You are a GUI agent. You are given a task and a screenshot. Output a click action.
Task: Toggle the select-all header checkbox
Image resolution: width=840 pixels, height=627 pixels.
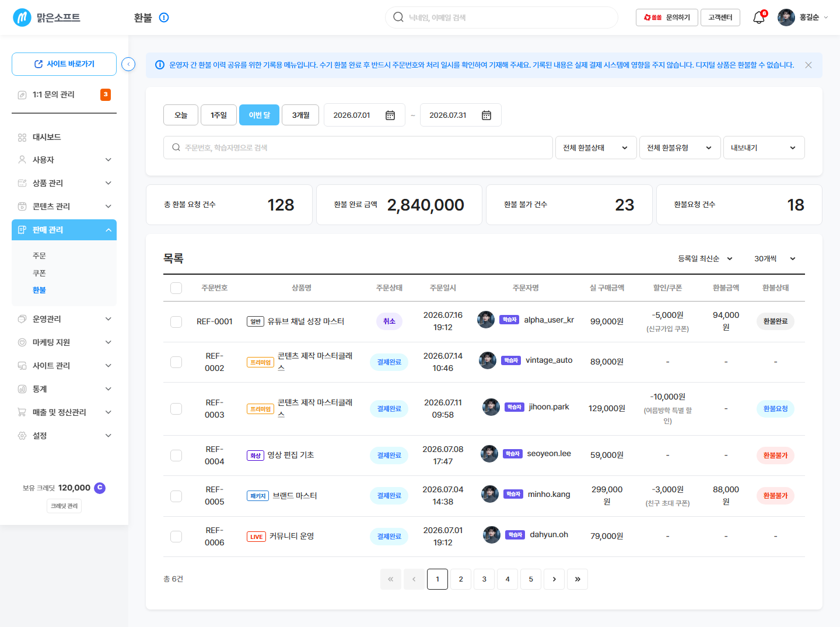176,288
